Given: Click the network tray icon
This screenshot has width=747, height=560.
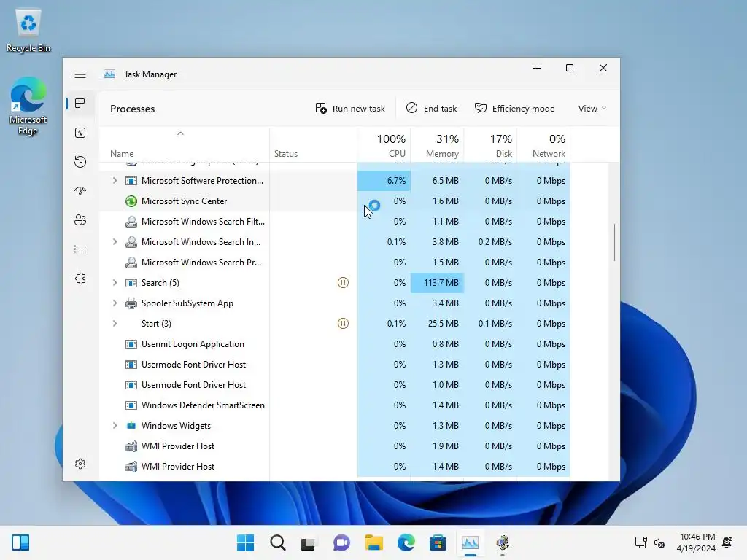Looking at the screenshot, I should (x=640, y=542).
